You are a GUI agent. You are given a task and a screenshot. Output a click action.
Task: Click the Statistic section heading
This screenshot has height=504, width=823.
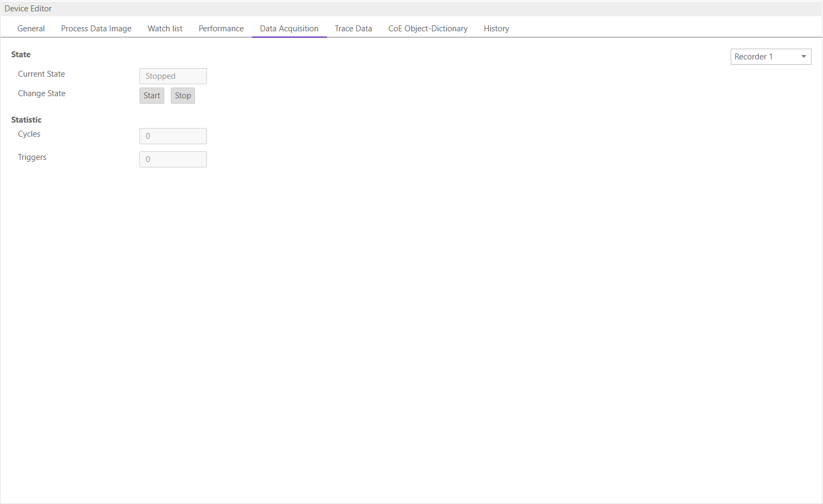(x=26, y=119)
